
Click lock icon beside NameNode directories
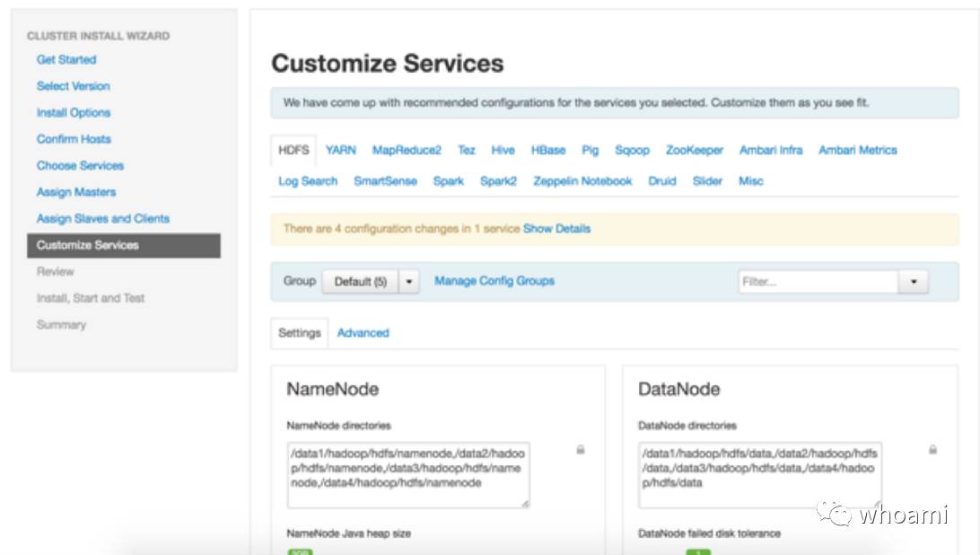click(581, 449)
